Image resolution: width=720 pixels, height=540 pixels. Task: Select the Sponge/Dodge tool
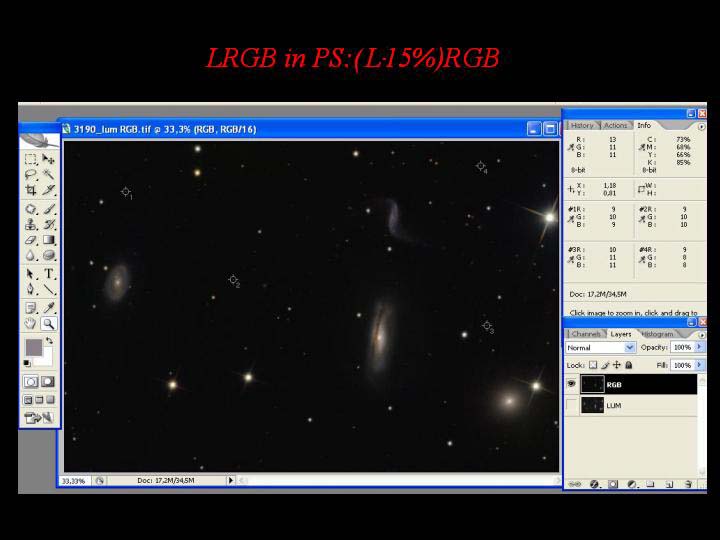48,255
